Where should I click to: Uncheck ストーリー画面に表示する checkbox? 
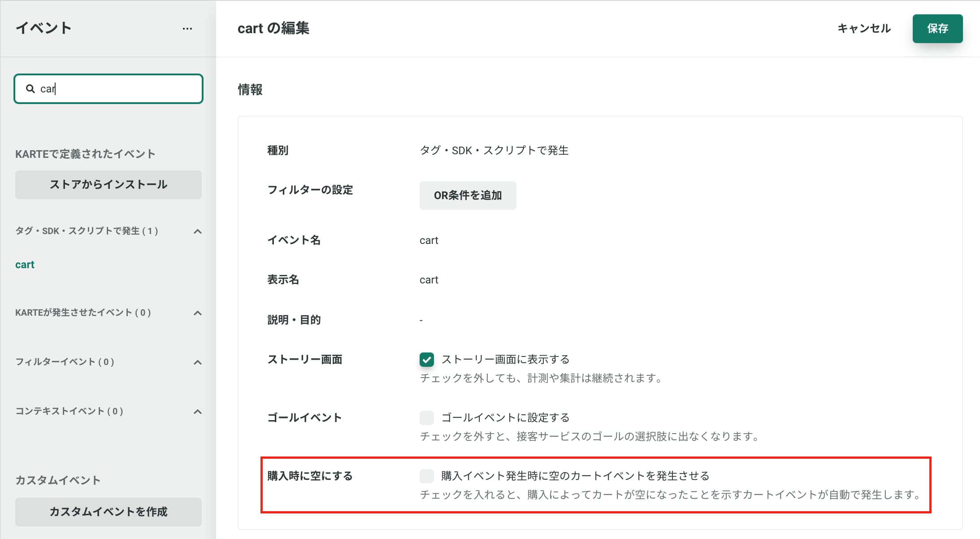[427, 360]
